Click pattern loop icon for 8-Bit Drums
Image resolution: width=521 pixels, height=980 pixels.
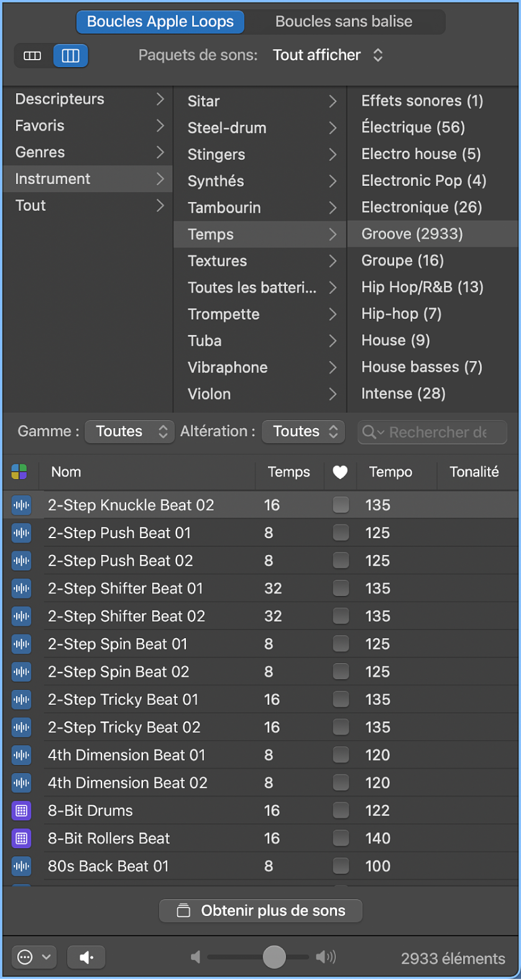point(21,810)
